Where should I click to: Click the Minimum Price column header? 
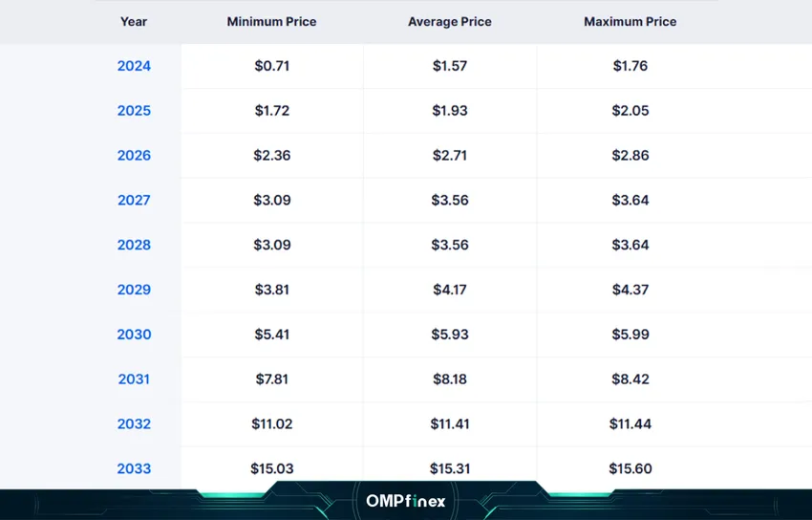click(x=271, y=21)
